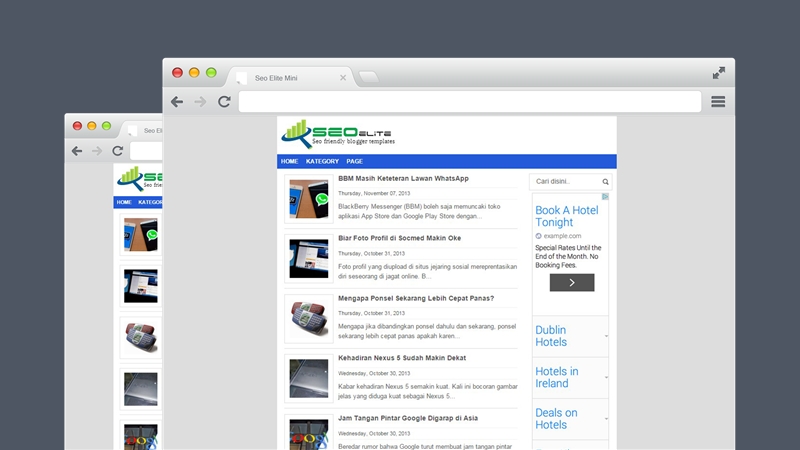Open PAGE menu in navigation bar
The height and width of the screenshot is (450, 800).
(354, 161)
